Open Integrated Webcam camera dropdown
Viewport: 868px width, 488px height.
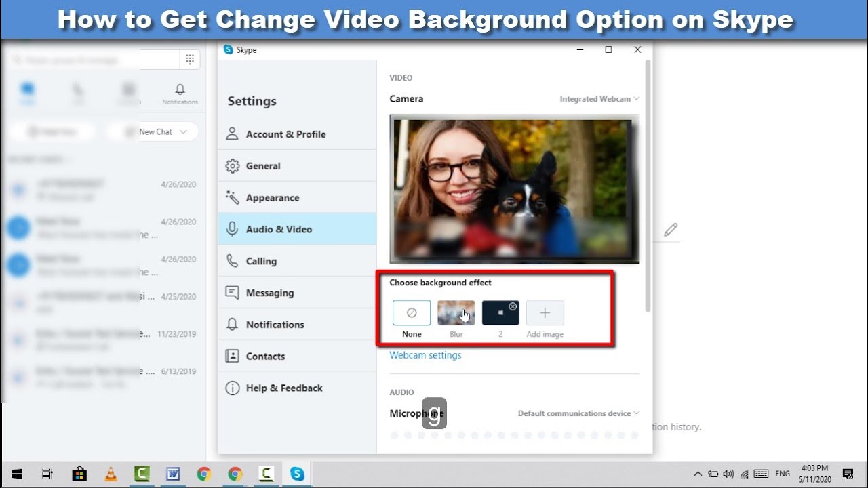coord(599,99)
